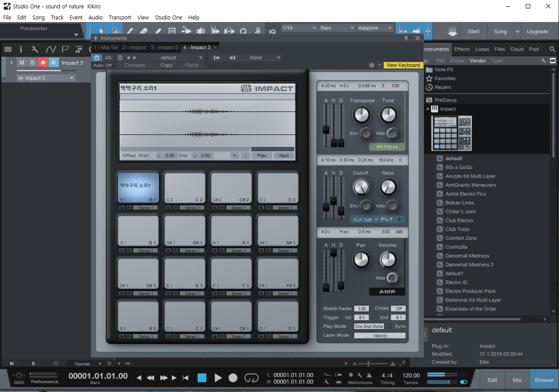Open the Song menu
This screenshot has height=392, width=559.
coord(39,17)
